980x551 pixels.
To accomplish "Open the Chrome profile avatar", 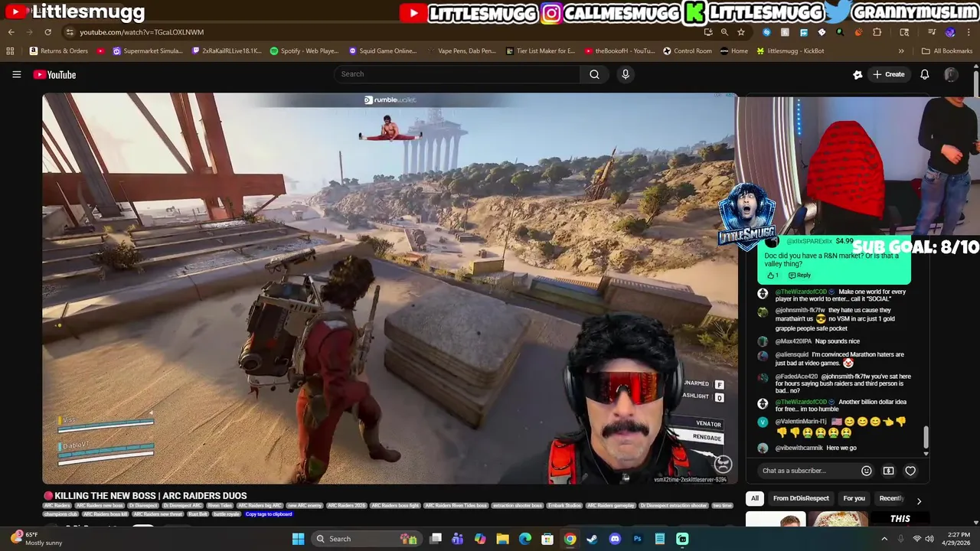I will tap(950, 32).
